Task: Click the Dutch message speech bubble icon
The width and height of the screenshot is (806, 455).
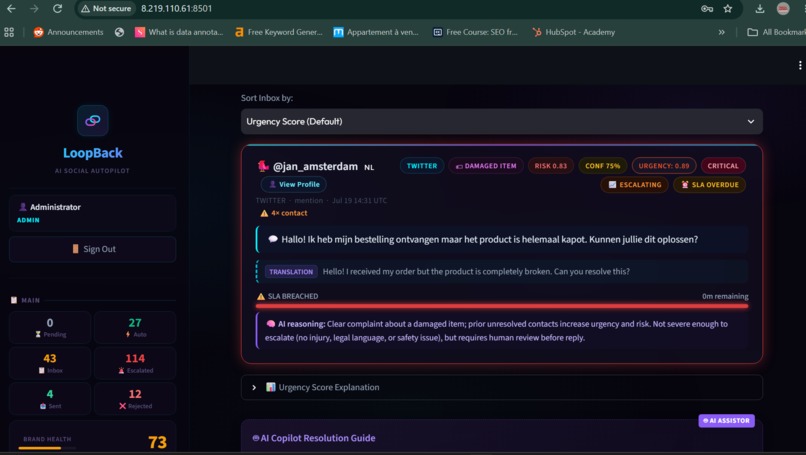Action: (x=272, y=239)
